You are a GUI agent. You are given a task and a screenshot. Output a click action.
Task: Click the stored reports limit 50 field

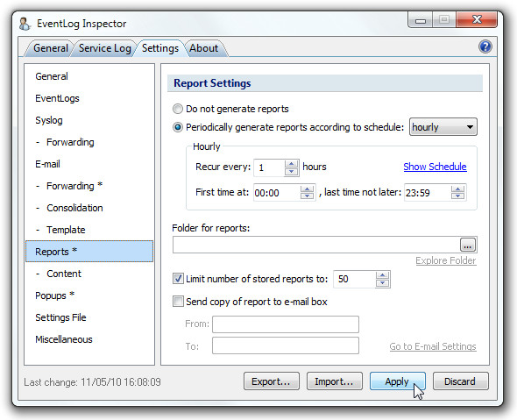pyautogui.click(x=354, y=279)
